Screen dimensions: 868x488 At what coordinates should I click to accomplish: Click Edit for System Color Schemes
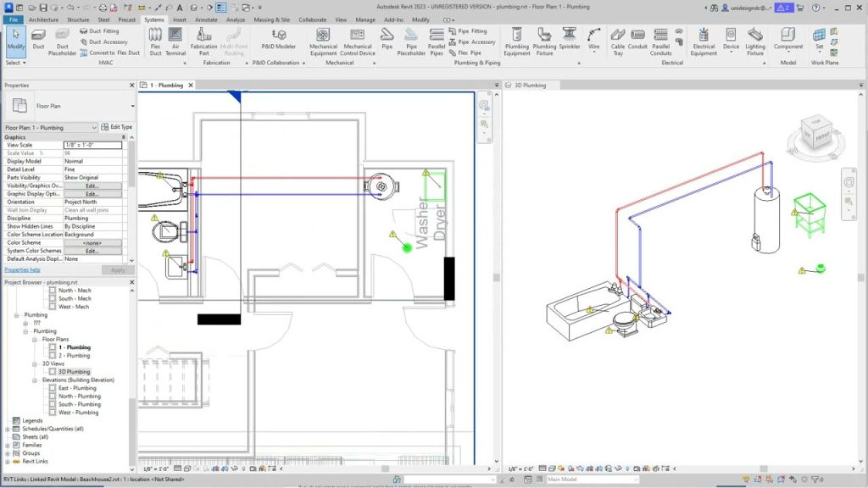(92, 251)
